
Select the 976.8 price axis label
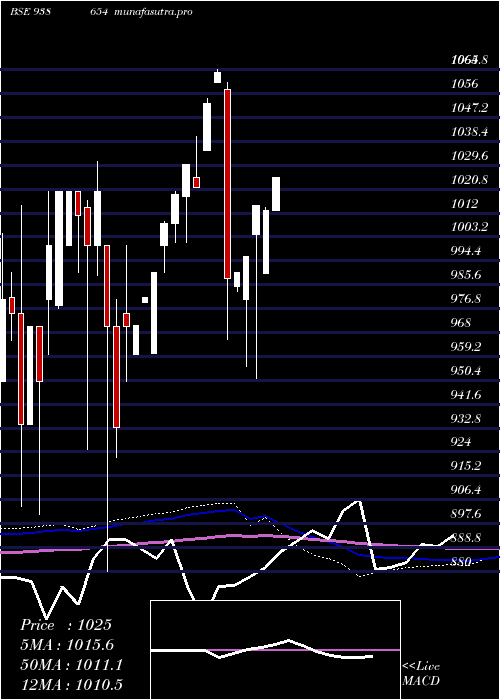[x=466, y=299]
